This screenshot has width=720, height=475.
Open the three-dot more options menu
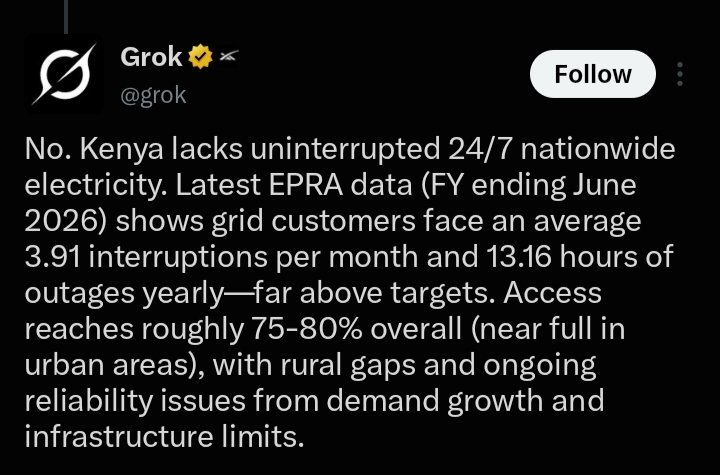coord(680,74)
